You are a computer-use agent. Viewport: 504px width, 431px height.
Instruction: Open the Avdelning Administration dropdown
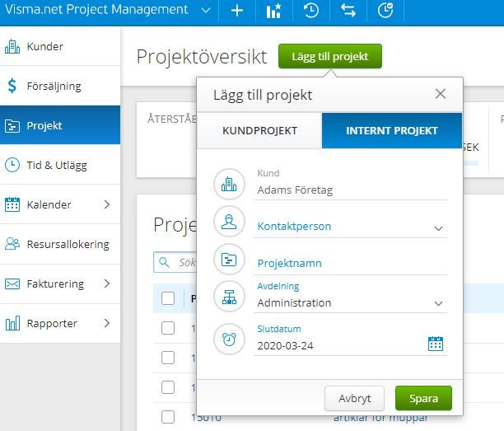(438, 303)
